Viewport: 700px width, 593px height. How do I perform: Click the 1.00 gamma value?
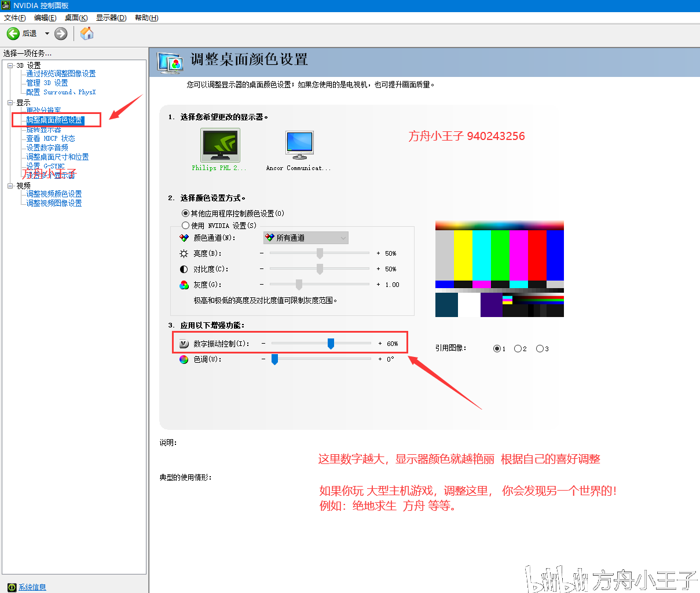(x=393, y=285)
